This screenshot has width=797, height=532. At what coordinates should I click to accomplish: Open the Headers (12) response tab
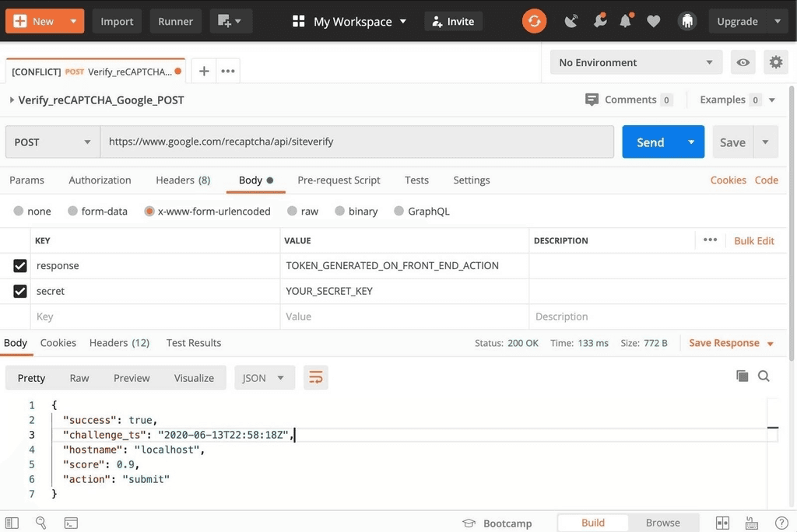tap(119, 342)
